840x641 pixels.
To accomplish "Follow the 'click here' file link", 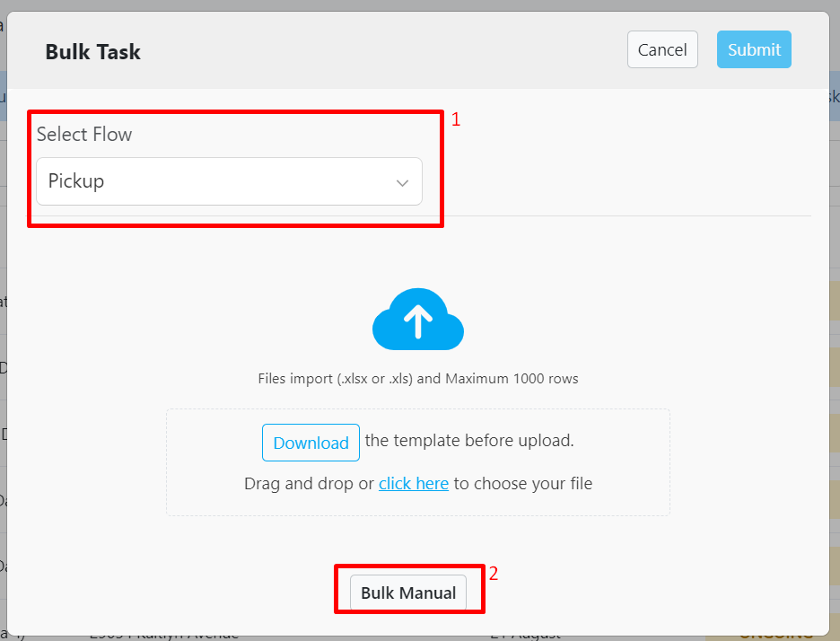I will pyautogui.click(x=413, y=484).
